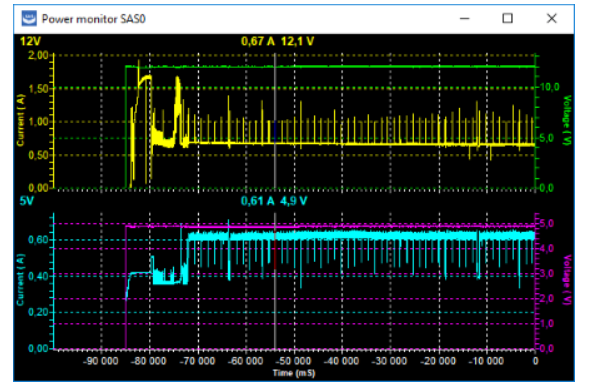
Task: Click the 5V channel label
Action: [x=27, y=201]
